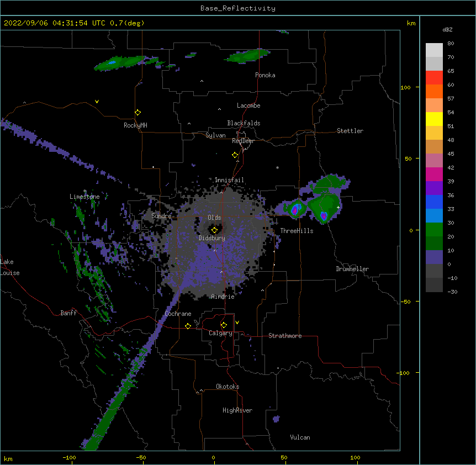Click the Base_Reflectivity title text
Viewport: 476px width, 465px height.
[238, 8]
